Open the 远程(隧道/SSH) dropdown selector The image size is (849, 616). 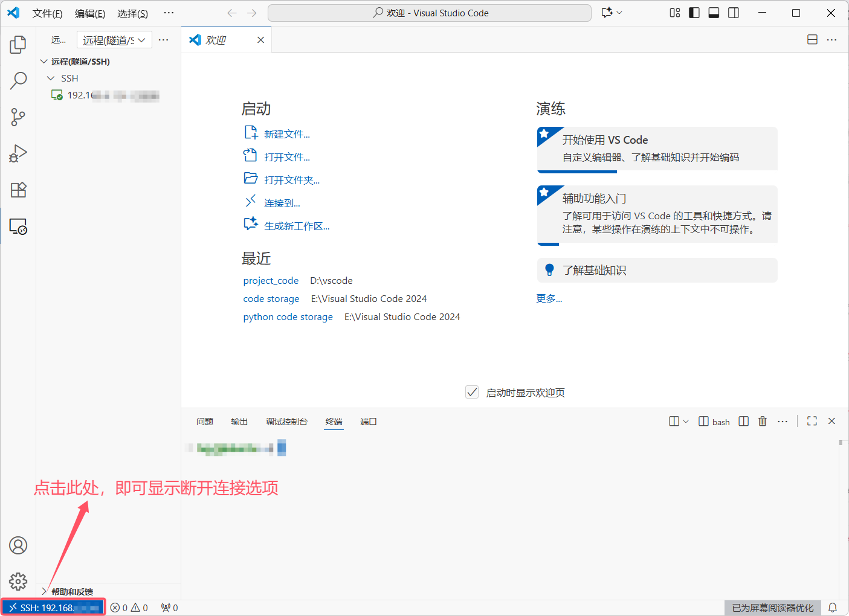[114, 40]
